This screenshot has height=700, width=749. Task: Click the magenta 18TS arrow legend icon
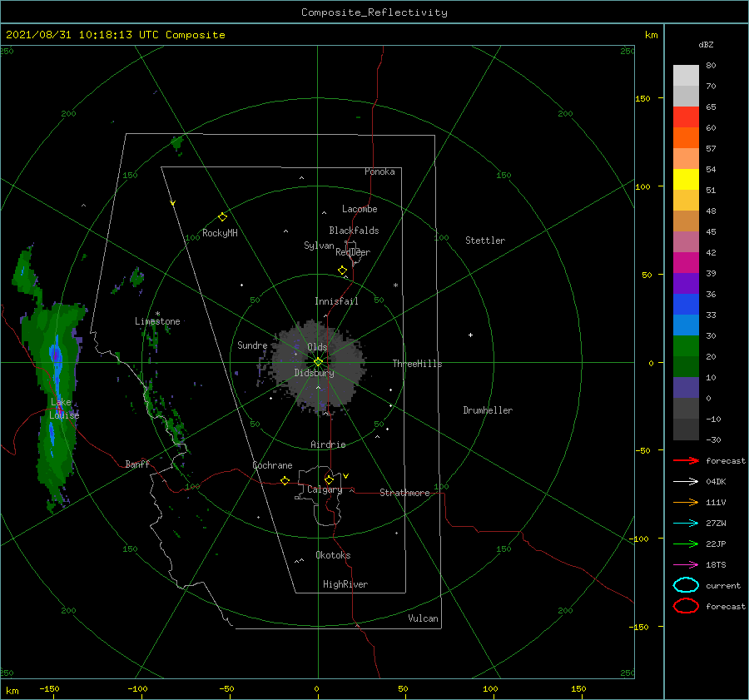[x=686, y=565]
